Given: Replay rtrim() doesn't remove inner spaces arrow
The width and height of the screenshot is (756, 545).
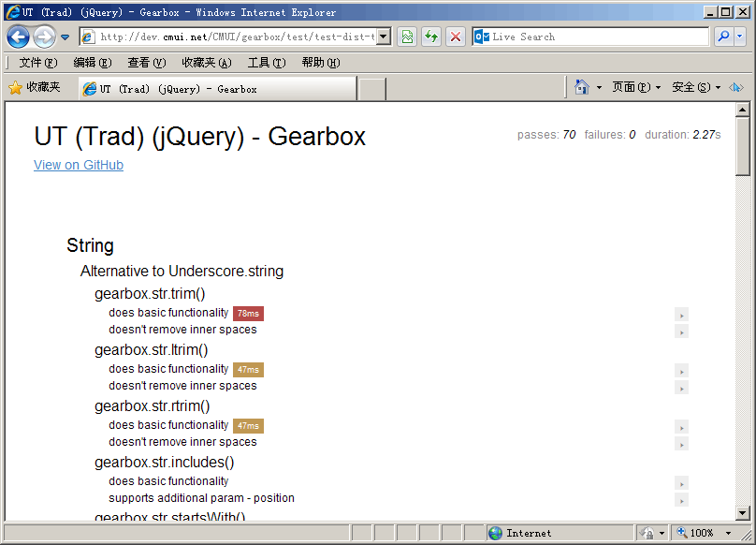Looking at the screenshot, I should click(x=681, y=444).
